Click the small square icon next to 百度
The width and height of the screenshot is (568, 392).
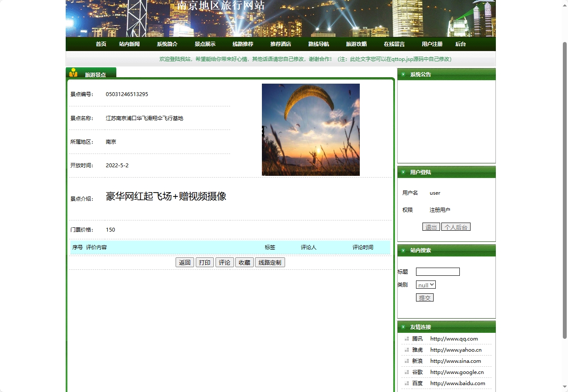pos(407,383)
